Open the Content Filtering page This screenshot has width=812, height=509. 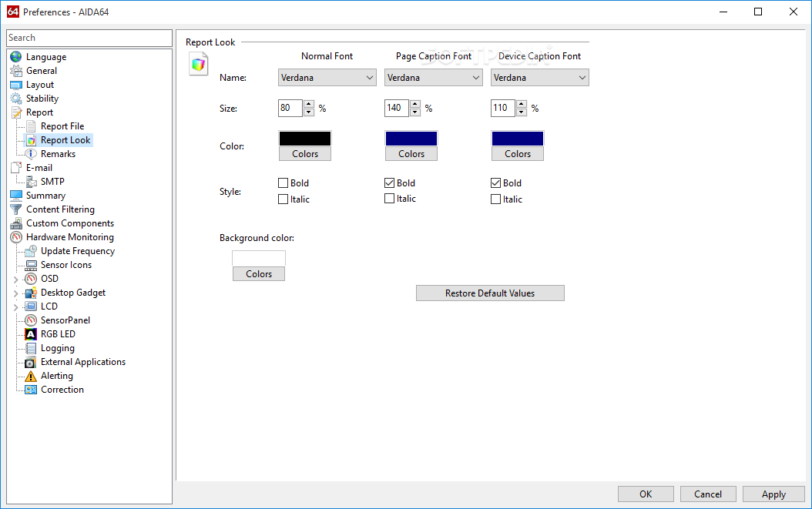(x=61, y=209)
